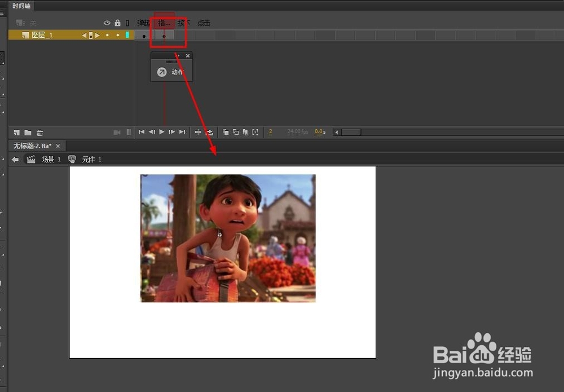Jump to previous keyframe on 图层_1
The image size is (564, 392).
pos(84,35)
